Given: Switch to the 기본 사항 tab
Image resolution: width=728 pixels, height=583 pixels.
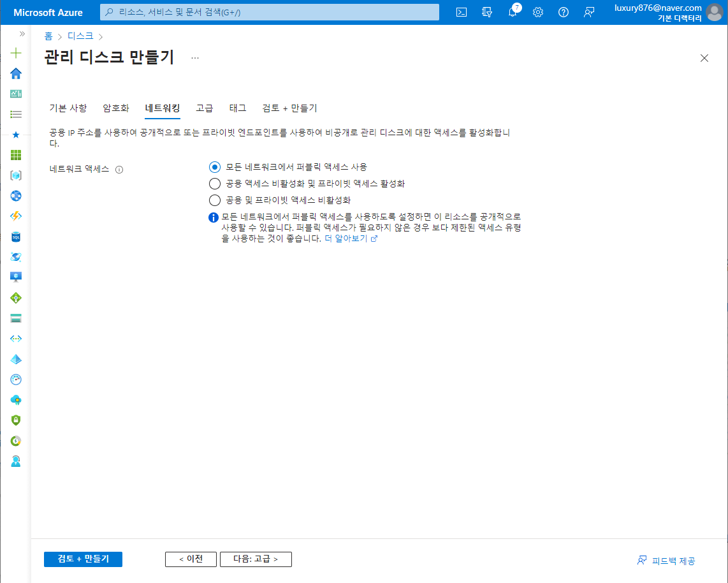Looking at the screenshot, I should tap(68, 108).
